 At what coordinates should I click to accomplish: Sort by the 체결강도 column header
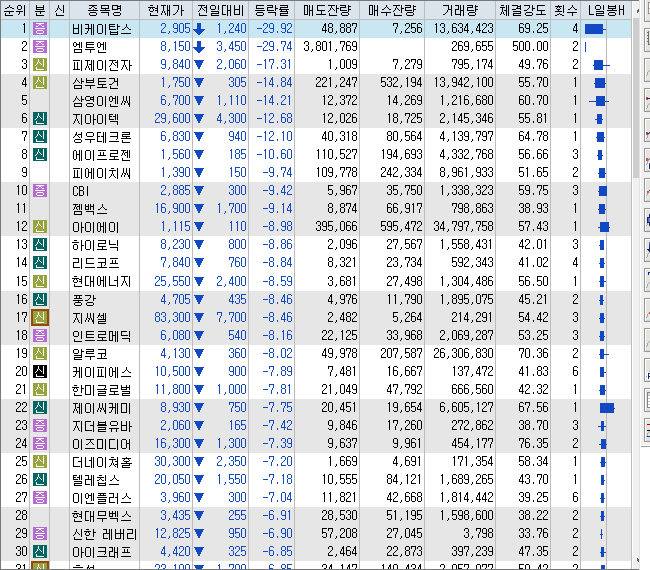point(523,10)
